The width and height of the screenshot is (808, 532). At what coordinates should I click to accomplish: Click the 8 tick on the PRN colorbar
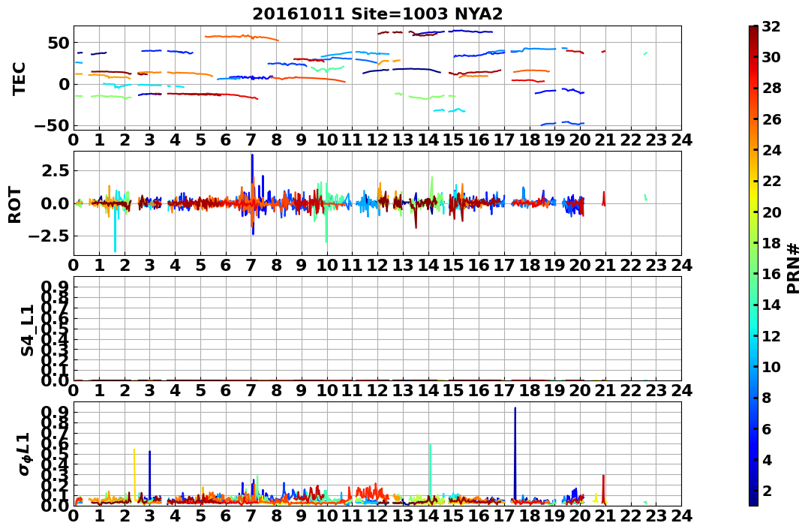pyautogui.click(x=767, y=398)
